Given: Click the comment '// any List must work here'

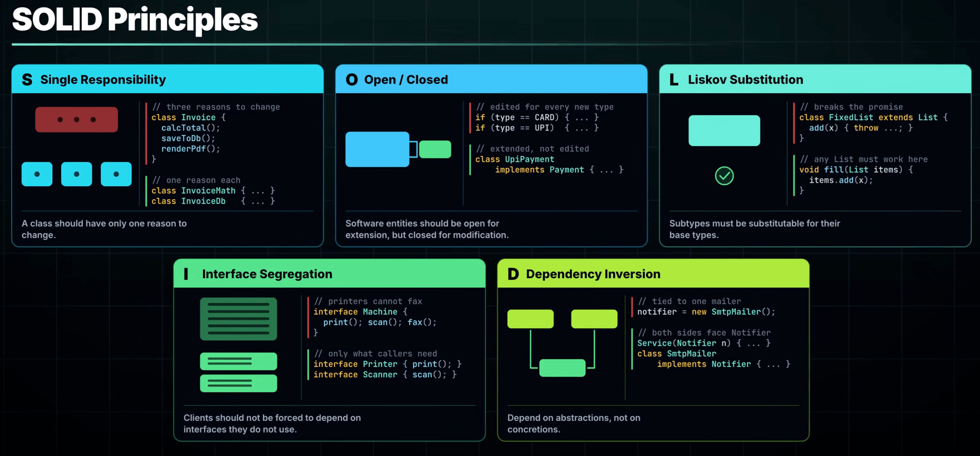Looking at the screenshot, I should [x=863, y=159].
